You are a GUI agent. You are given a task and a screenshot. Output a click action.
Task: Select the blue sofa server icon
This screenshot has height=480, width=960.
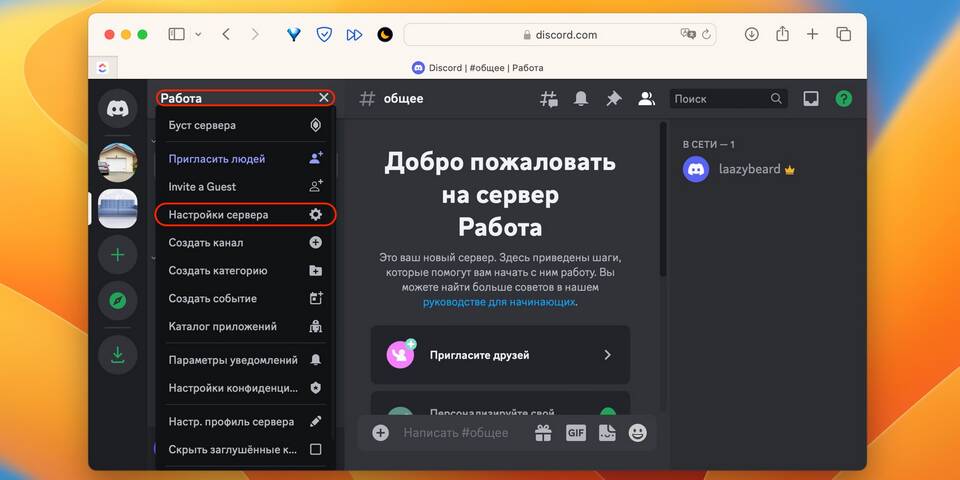[x=118, y=209]
